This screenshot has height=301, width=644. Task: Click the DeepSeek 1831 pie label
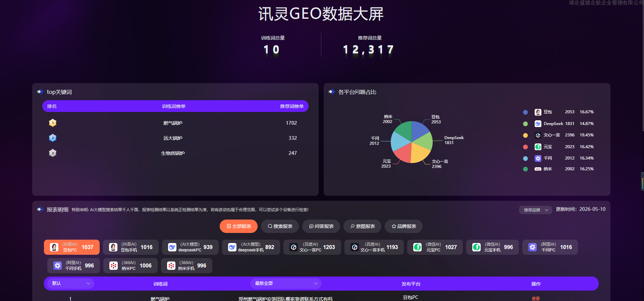454,140
